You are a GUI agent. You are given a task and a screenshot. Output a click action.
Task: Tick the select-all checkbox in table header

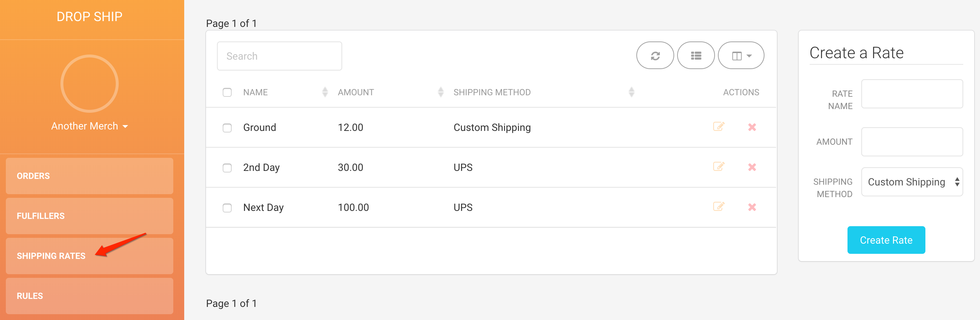[227, 92]
